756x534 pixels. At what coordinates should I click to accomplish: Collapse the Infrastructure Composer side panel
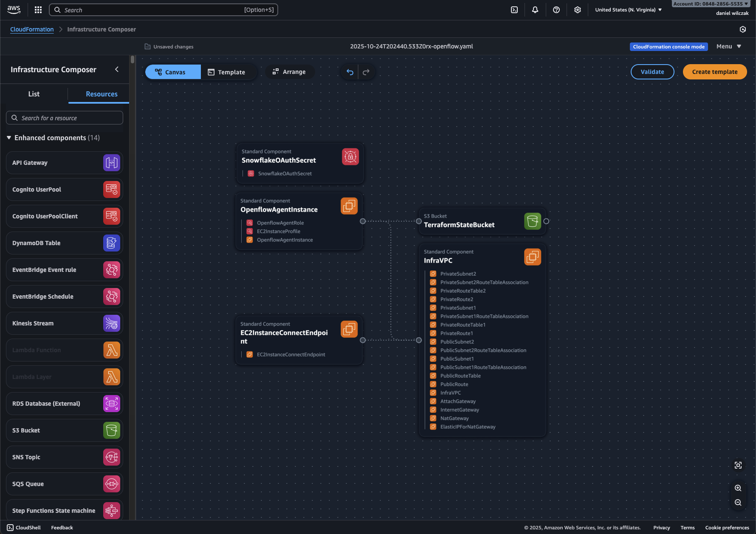click(117, 69)
